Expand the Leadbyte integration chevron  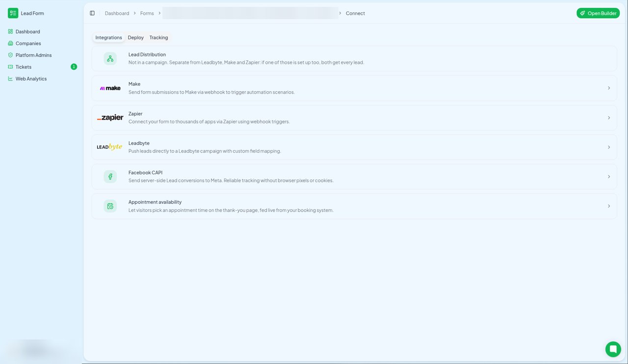tap(609, 147)
